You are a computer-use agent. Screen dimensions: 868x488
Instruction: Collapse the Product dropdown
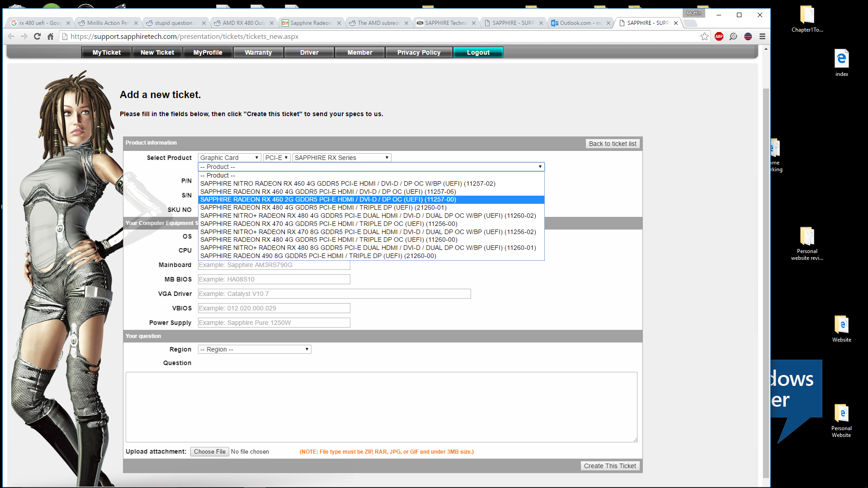click(371, 167)
